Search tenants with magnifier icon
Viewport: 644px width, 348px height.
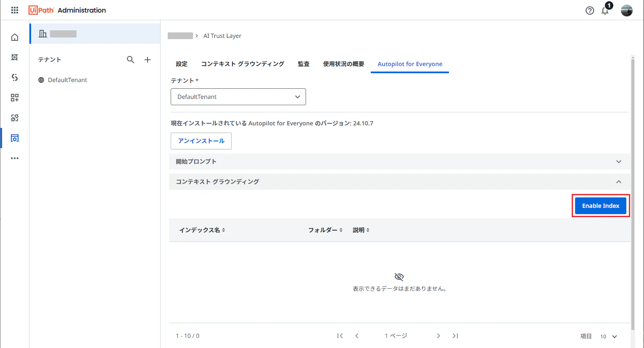[x=131, y=60]
